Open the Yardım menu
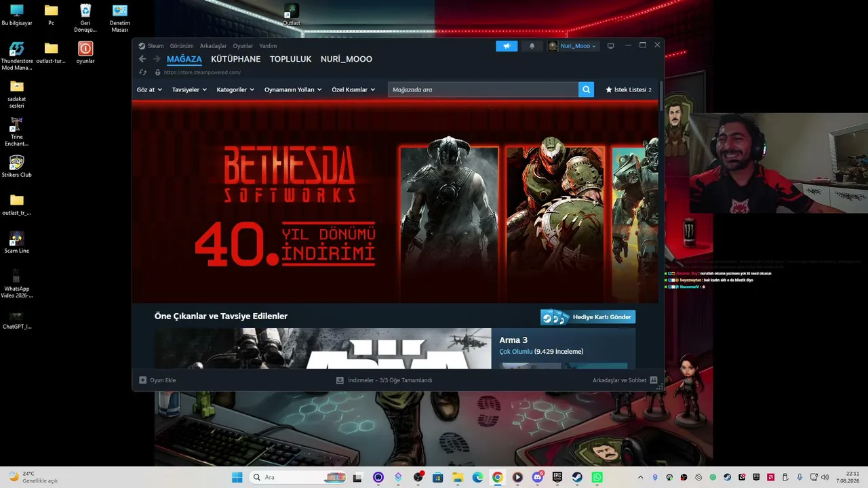 click(x=268, y=46)
